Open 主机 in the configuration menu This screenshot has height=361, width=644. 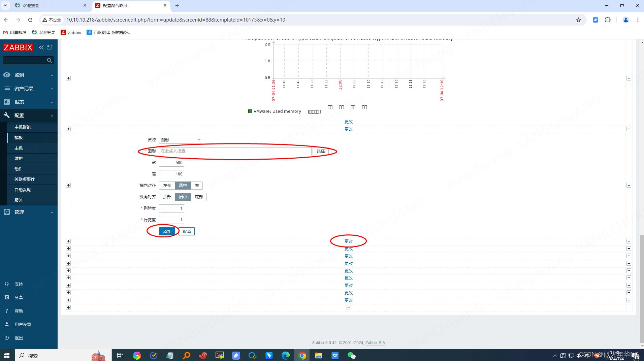pos(19,148)
